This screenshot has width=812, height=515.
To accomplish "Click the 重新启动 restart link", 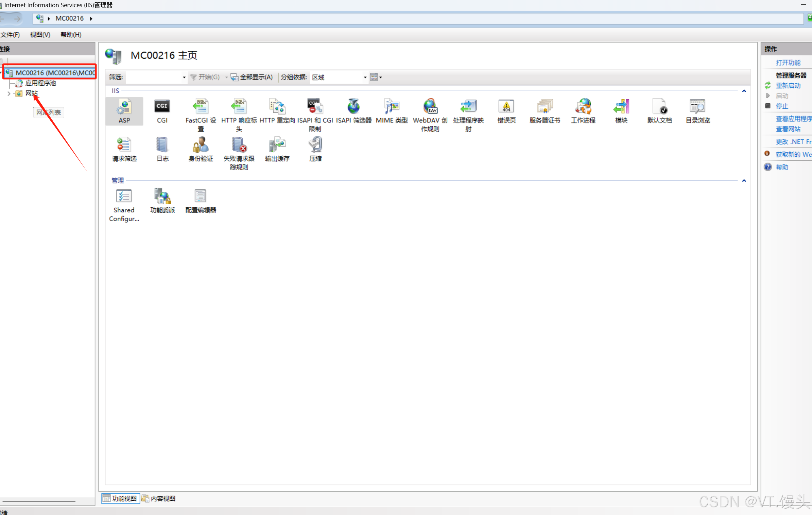I will pyautogui.click(x=788, y=86).
